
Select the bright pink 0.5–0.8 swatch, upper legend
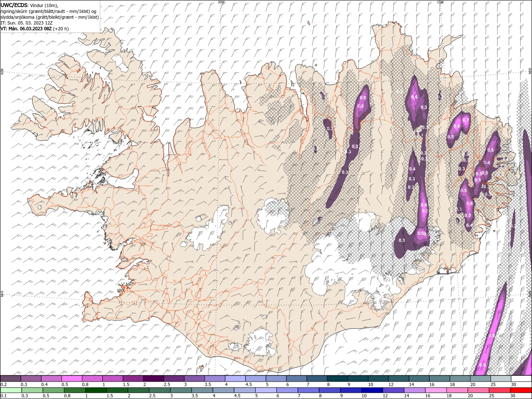click(x=71, y=379)
